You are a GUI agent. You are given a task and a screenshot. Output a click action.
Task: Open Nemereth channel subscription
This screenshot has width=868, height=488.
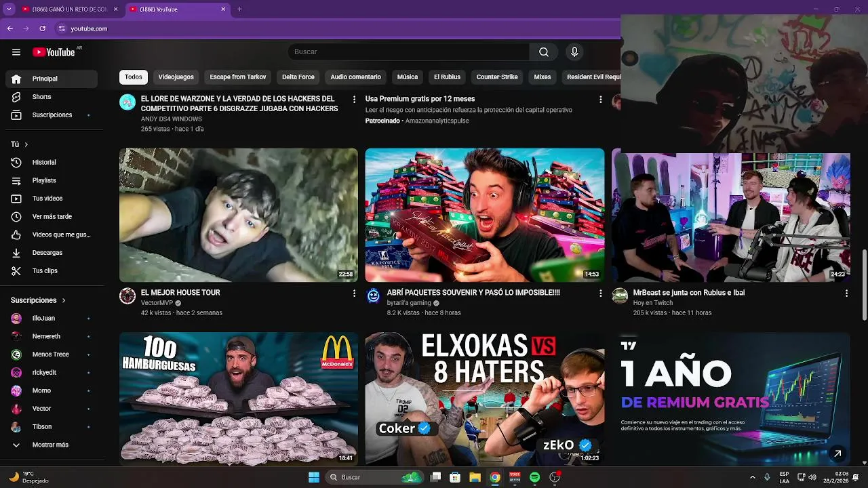tap(52, 336)
